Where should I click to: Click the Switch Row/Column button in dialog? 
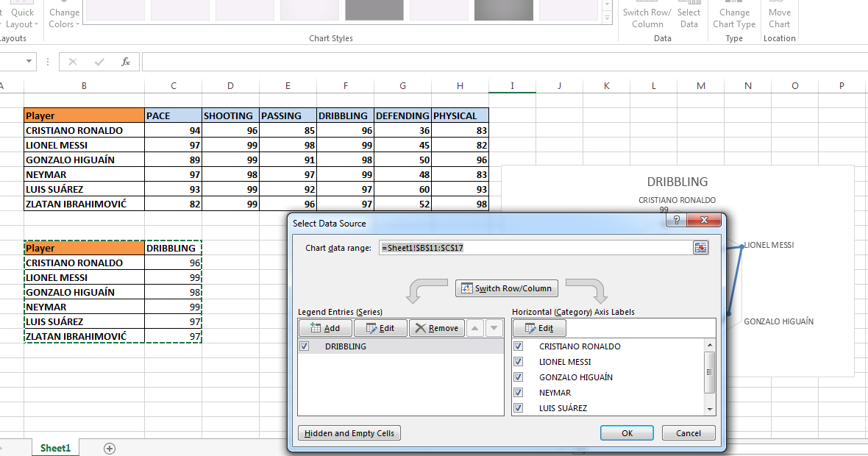[x=507, y=288]
